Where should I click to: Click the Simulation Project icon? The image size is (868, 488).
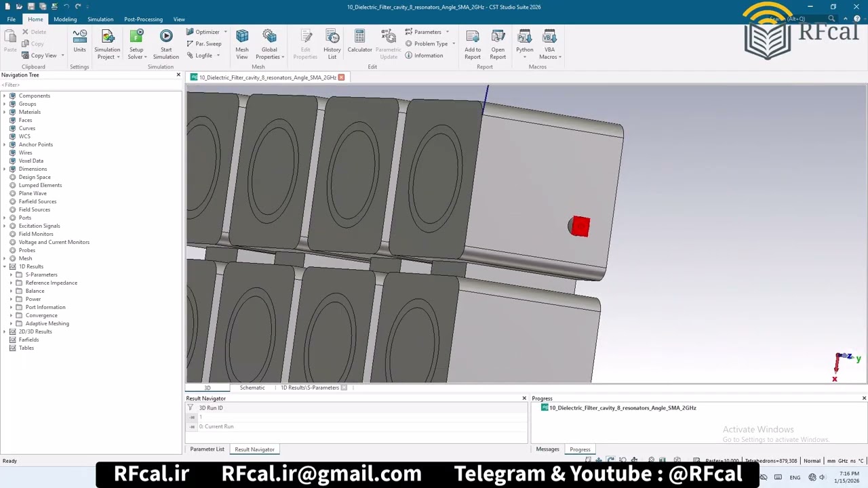[x=107, y=44]
